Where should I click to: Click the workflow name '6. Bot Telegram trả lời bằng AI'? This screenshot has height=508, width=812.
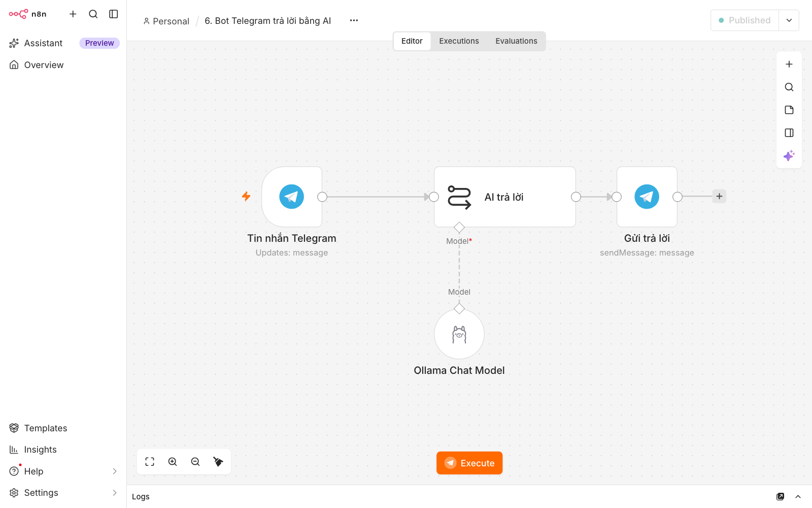267,21
